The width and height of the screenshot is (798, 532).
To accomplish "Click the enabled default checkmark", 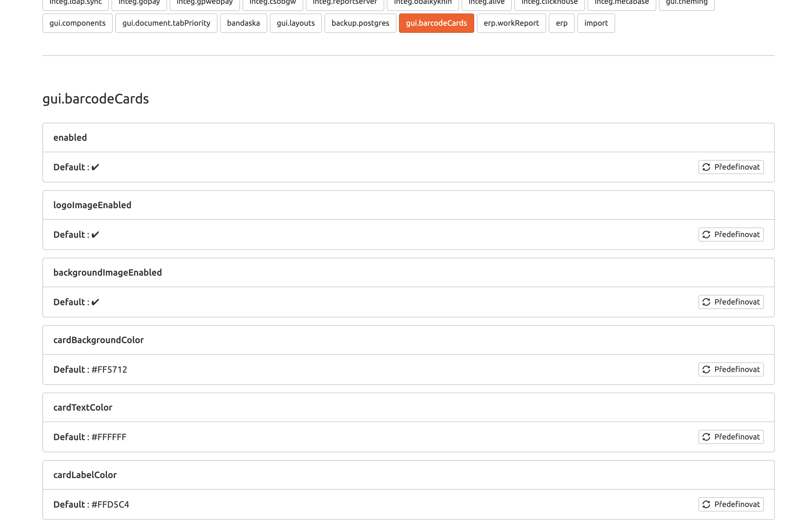I will coord(95,167).
